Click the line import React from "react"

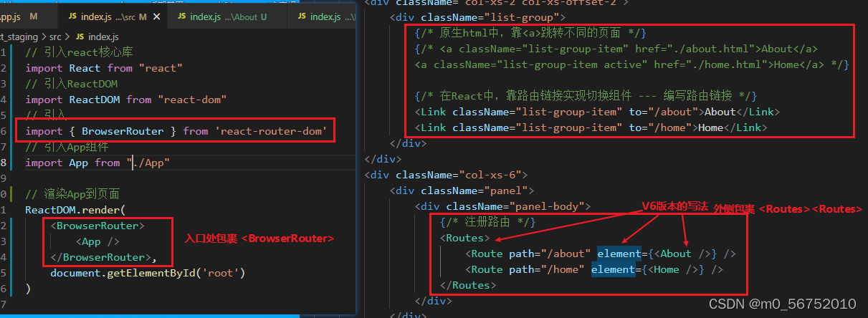[x=104, y=68]
